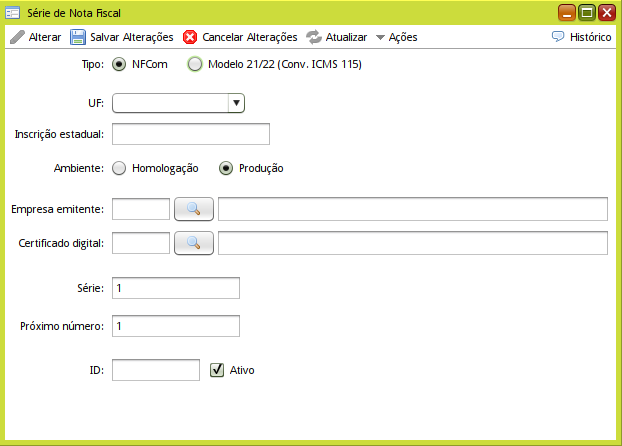
Task: Click the Alterar pencil icon
Action: pos(18,37)
